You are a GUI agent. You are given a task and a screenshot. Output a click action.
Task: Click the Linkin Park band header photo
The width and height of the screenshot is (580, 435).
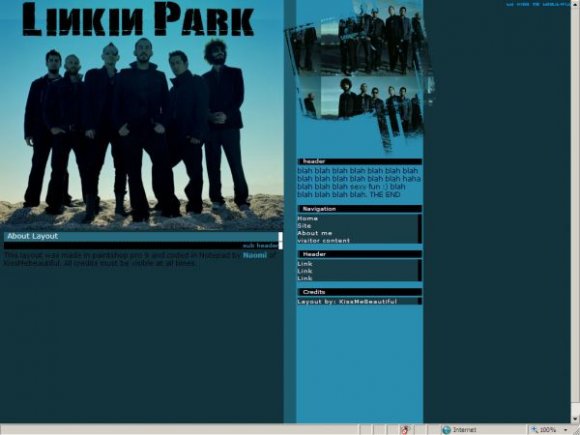[142, 115]
